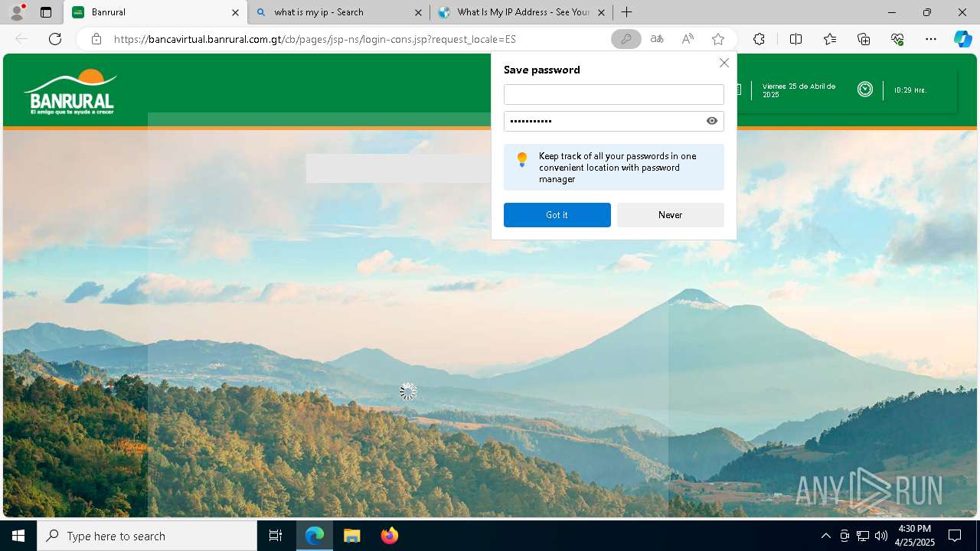Close the Banrural tab
This screenshot has height=551, width=980.
click(235, 12)
